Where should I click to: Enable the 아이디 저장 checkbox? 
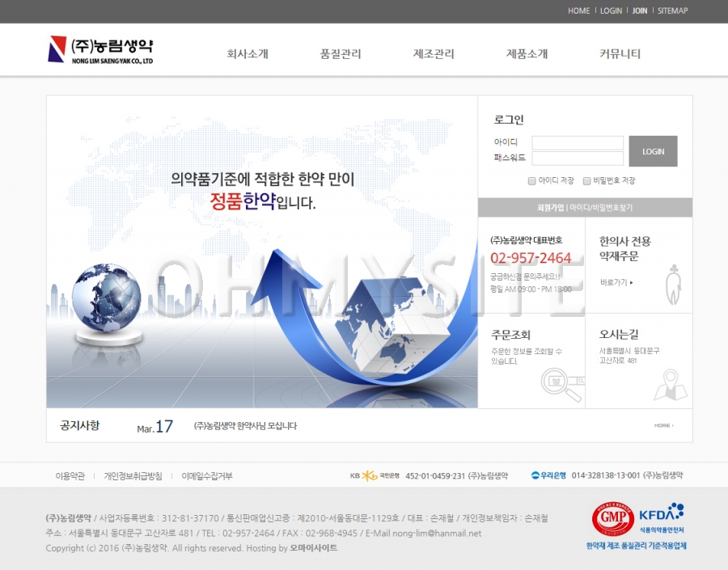coord(531,181)
